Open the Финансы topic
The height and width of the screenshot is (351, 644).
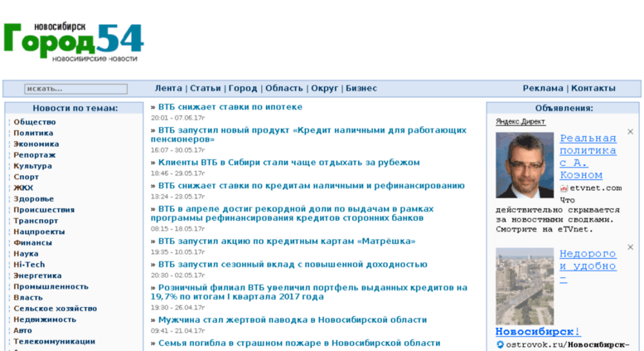(x=32, y=243)
